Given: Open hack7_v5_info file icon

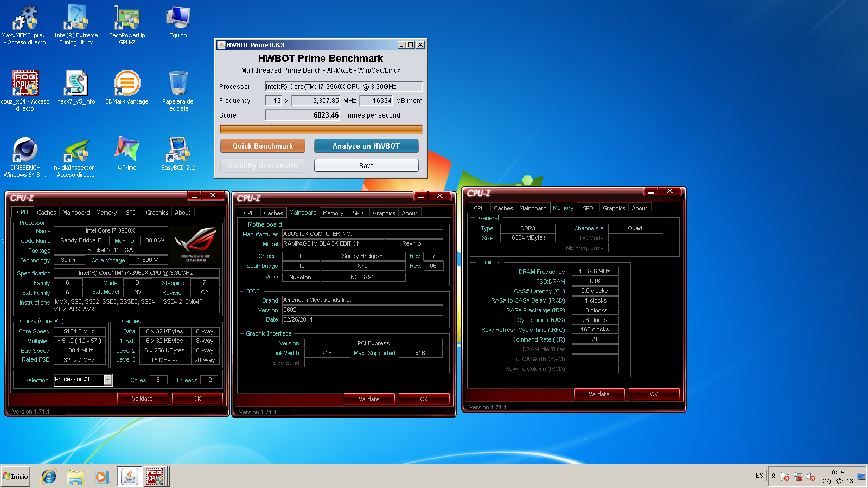Looking at the screenshot, I should tap(76, 88).
